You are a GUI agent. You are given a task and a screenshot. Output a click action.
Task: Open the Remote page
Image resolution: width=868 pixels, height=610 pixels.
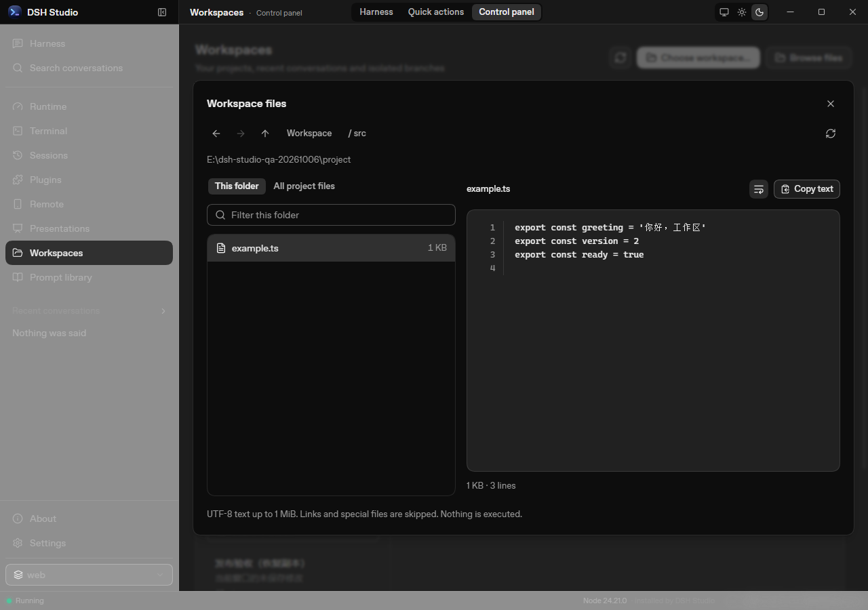(89, 204)
